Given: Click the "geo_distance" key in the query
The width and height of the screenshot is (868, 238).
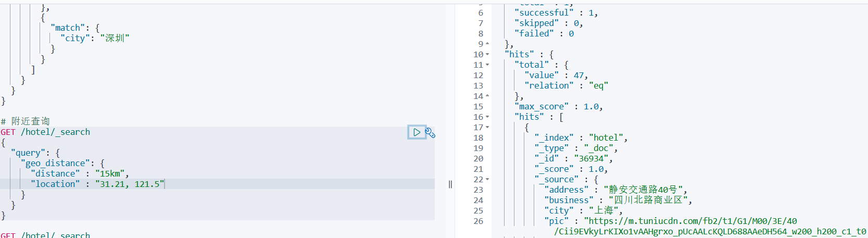Looking at the screenshot, I should 55,164.
